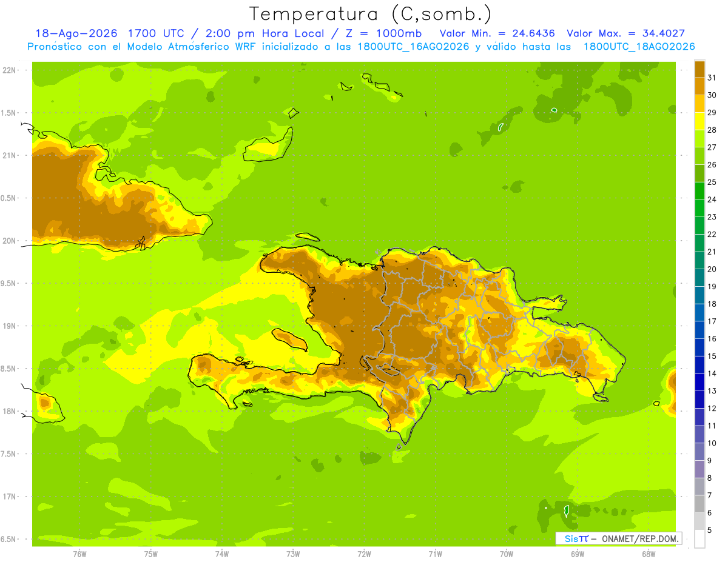Pick the legend swatch between 25 and 26

pyautogui.click(x=699, y=173)
